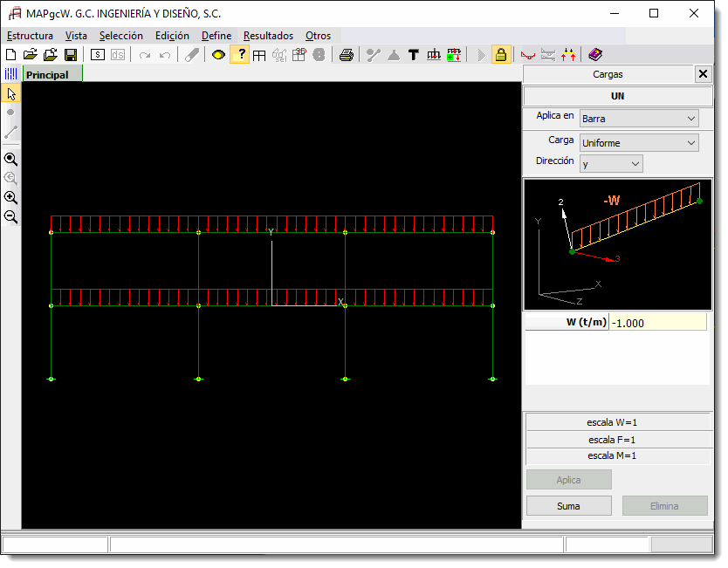Toggle the yellow padlock lock icon

click(x=500, y=54)
